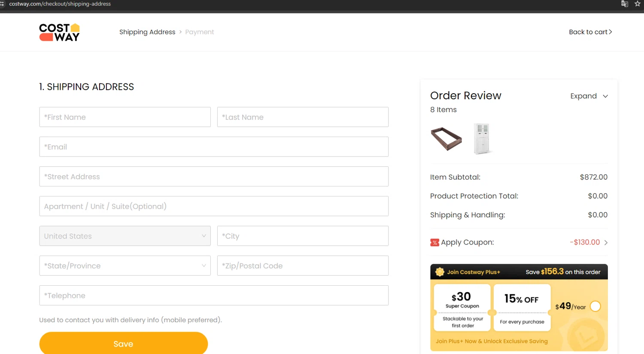Screen dimensions: 644x354
Task: Click the wooden raised garden bed thumbnail
Action: click(447, 139)
